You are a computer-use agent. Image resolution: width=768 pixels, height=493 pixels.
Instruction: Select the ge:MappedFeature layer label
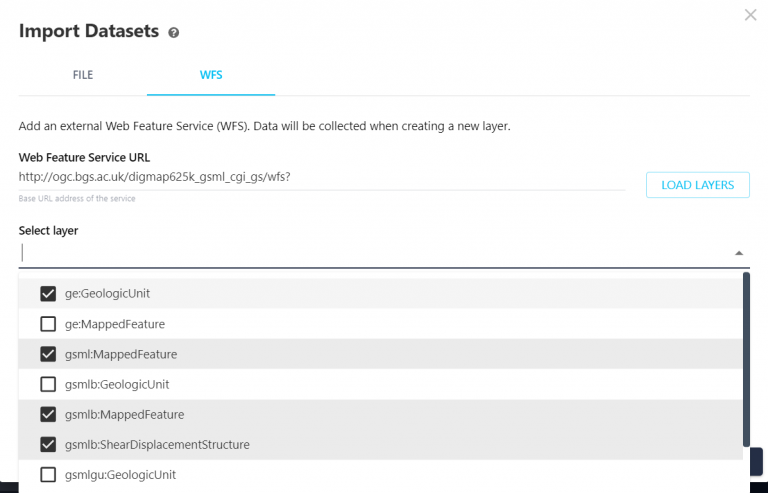[x=115, y=324]
